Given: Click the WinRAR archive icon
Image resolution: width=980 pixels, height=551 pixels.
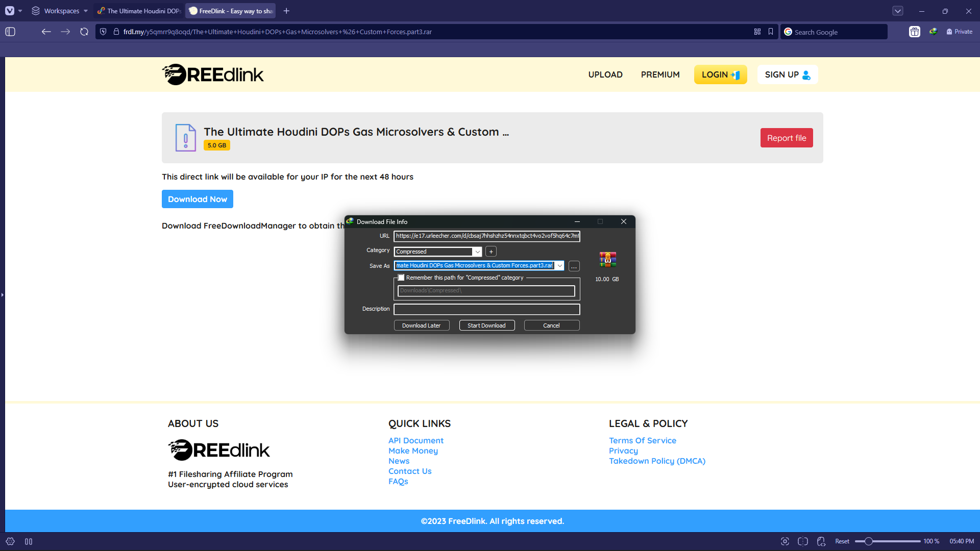Looking at the screenshot, I should pyautogui.click(x=607, y=260).
